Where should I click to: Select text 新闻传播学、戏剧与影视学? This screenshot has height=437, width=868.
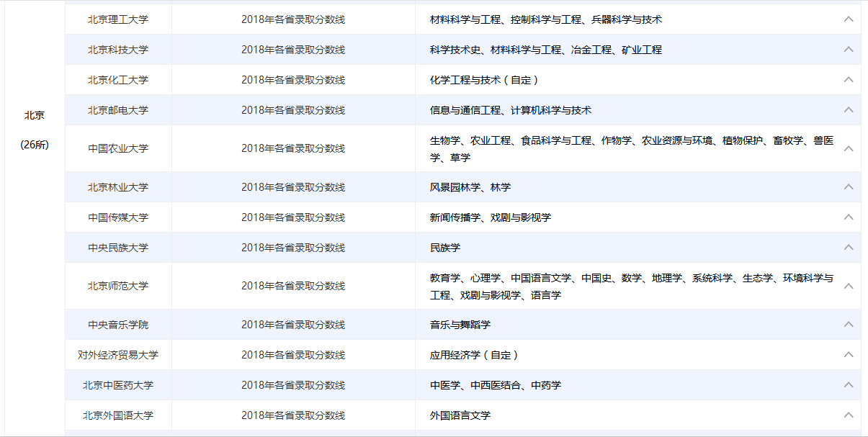pyautogui.click(x=491, y=217)
